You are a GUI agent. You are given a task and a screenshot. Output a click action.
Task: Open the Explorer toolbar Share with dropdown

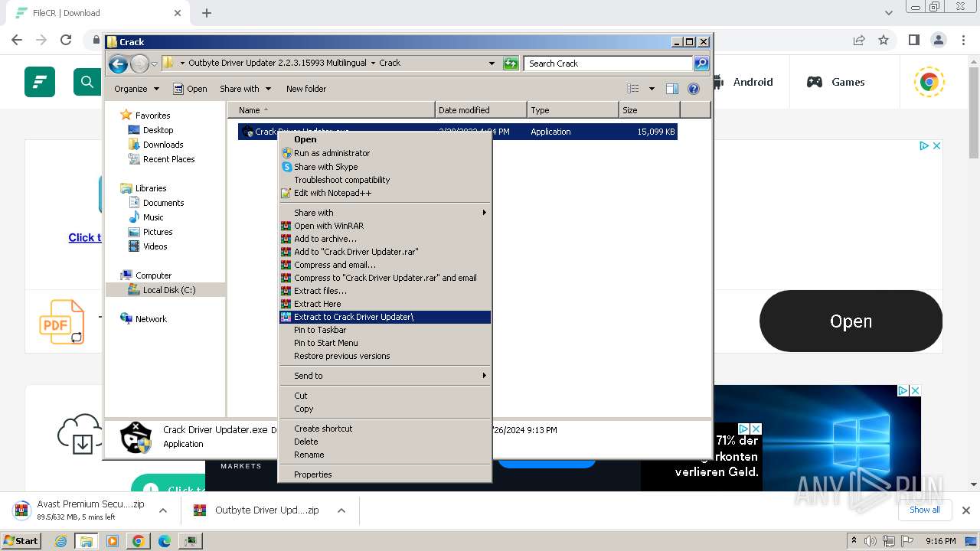click(x=245, y=89)
